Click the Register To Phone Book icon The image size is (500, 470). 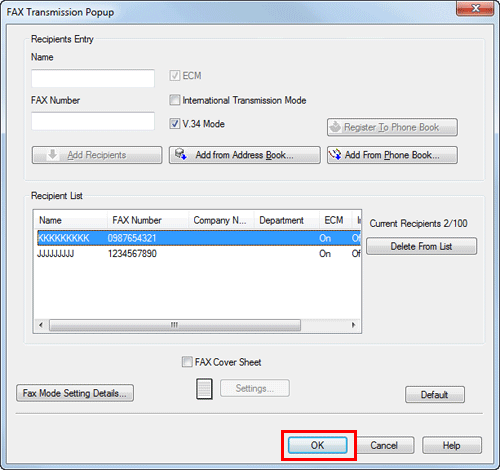pyautogui.click(x=335, y=127)
